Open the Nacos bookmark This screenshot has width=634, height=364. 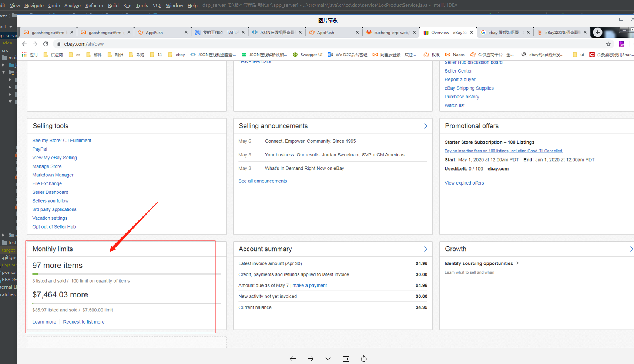point(455,54)
